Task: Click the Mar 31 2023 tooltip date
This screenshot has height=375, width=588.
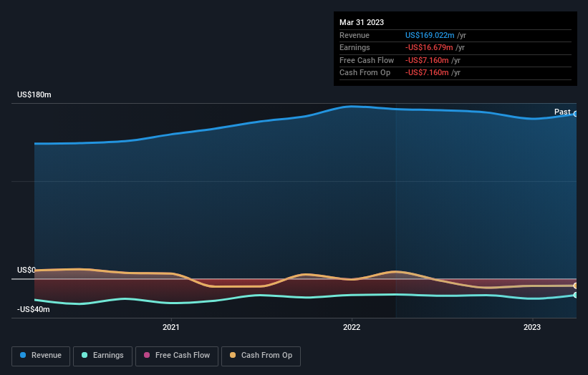Action: pyautogui.click(x=362, y=22)
